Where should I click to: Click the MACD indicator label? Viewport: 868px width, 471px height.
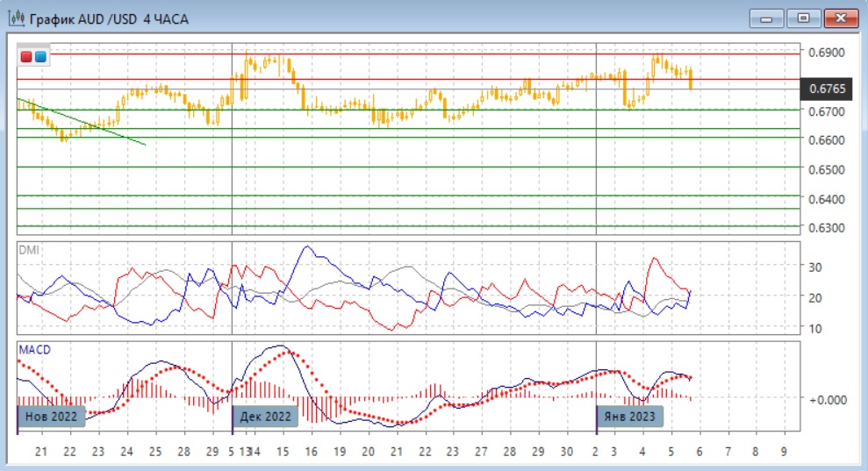point(34,349)
